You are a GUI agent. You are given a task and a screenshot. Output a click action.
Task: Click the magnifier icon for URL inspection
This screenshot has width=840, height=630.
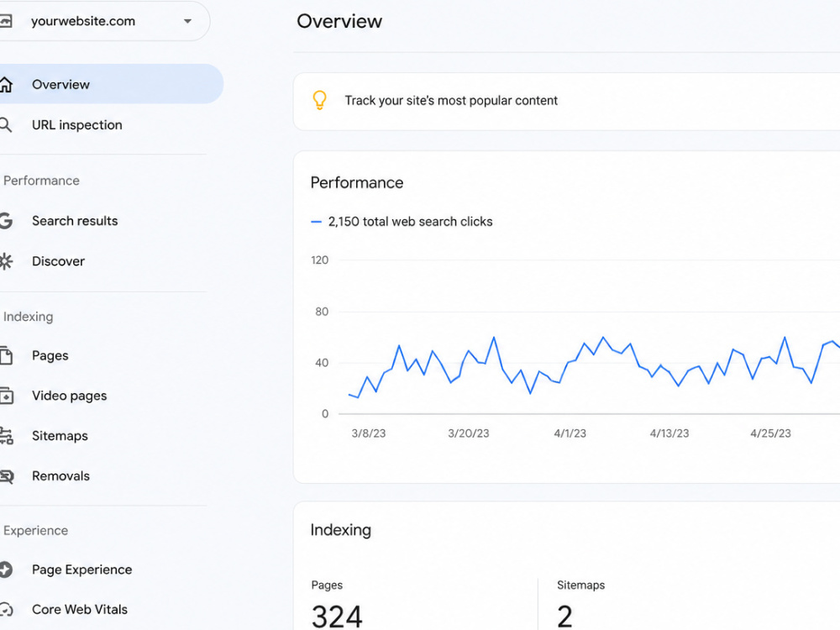coord(5,125)
